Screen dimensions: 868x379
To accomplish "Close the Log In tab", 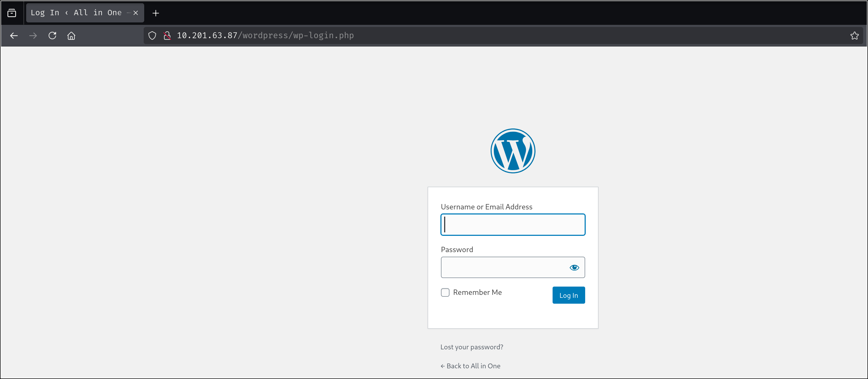I will coord(136,13).
